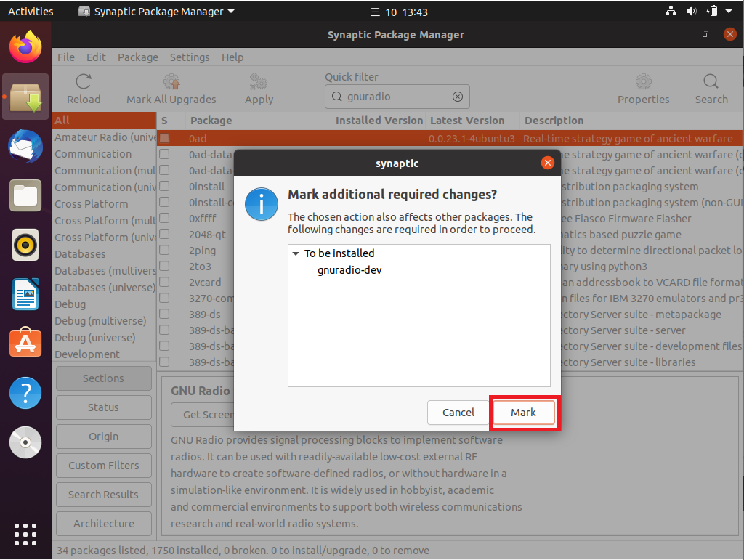Open the Settings menu
This screenshot has width=744, height=560.
189,57
